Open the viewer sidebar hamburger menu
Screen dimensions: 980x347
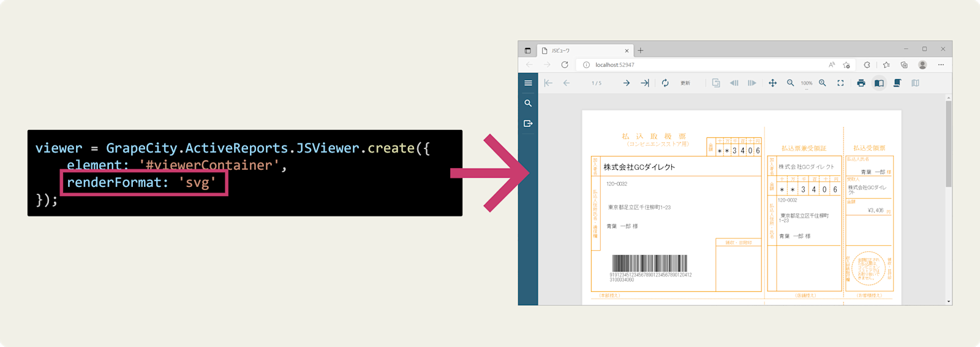pos(528,83)
